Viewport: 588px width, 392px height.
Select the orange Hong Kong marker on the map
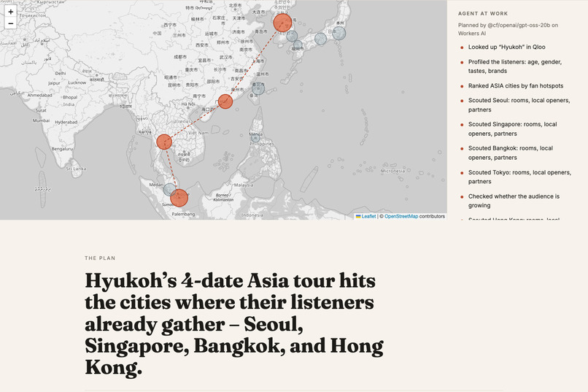pos(225,101)
